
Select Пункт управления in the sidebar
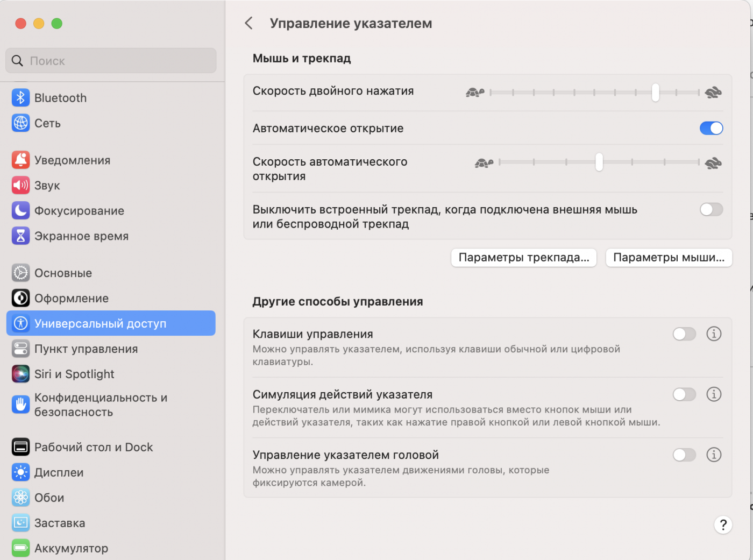pyautogui.click(x=86, y=349)
